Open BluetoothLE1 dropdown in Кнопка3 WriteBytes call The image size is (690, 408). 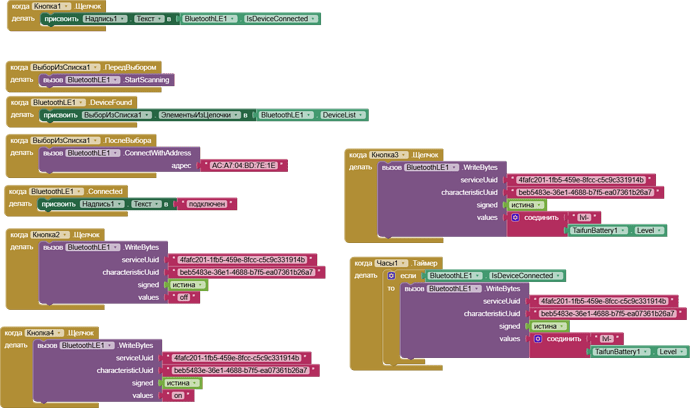[x=431, y=168]
